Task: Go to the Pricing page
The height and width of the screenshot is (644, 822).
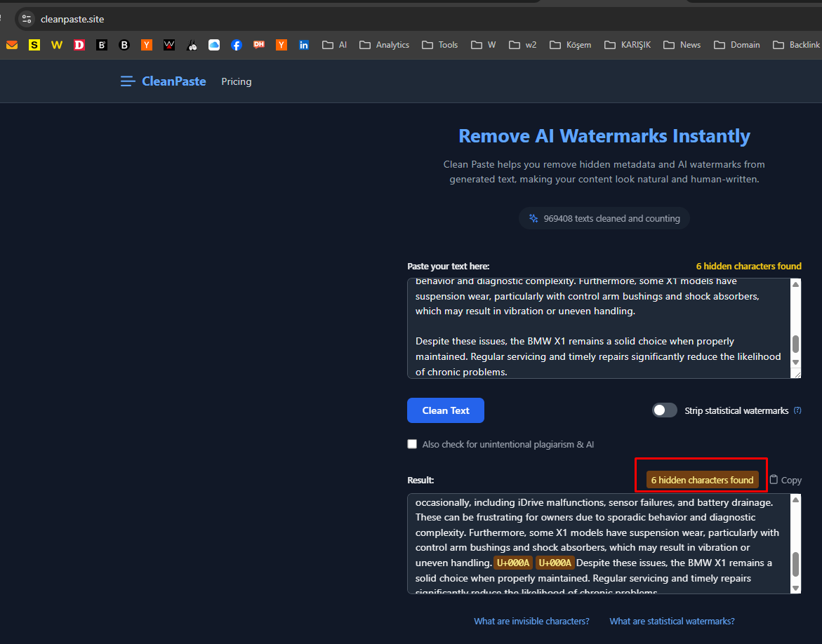Action: [237, 81]
